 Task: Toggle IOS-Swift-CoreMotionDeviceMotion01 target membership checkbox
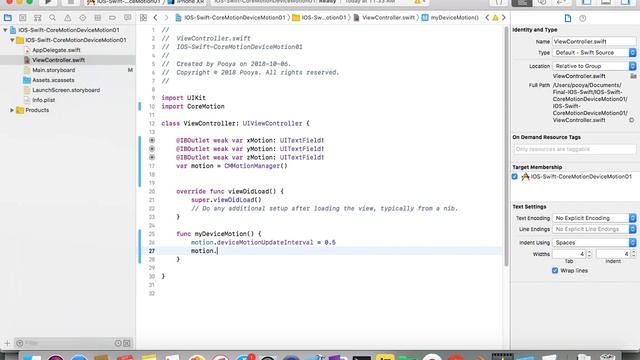(515, 177)
